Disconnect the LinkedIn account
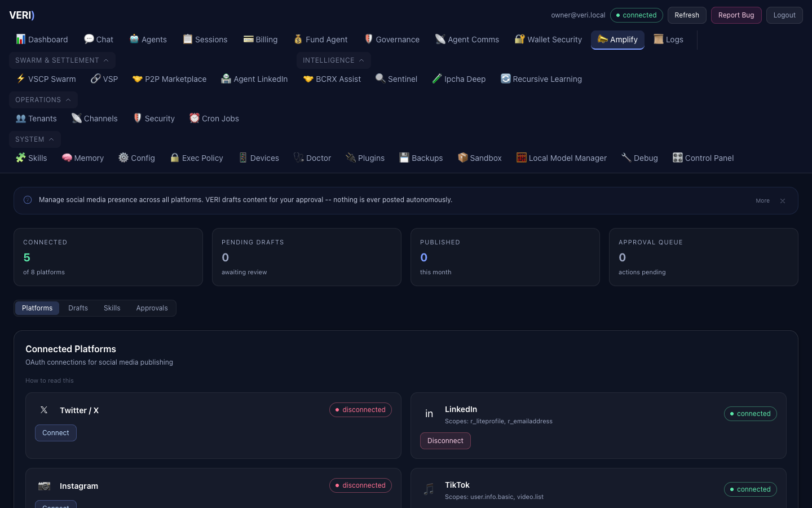 [445, 441]
